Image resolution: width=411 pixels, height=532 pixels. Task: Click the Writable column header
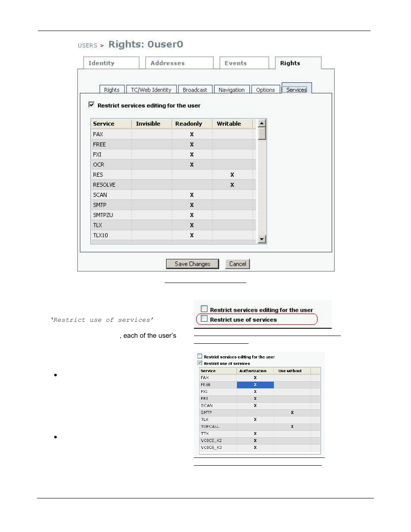233,124
